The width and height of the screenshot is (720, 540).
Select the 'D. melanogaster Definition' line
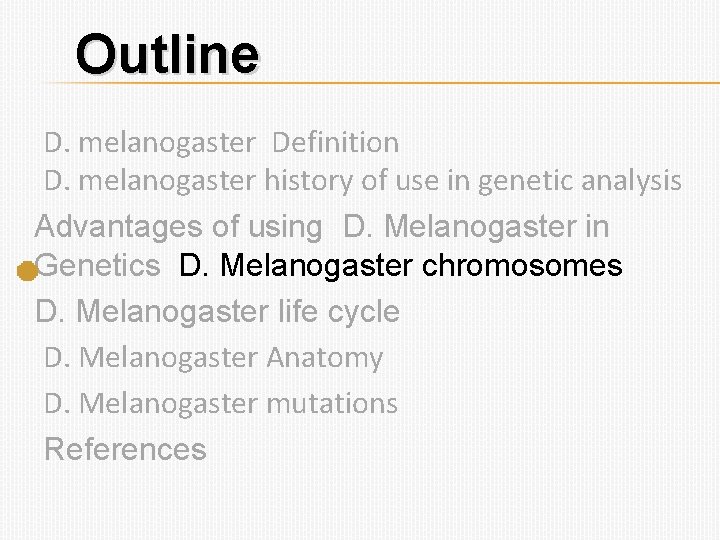(x=221, y=143)
